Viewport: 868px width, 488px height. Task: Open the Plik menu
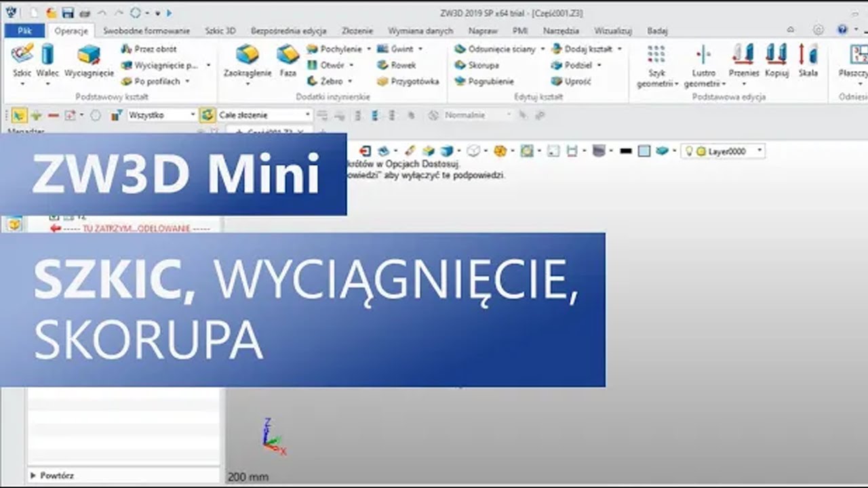tap(24, 30)
